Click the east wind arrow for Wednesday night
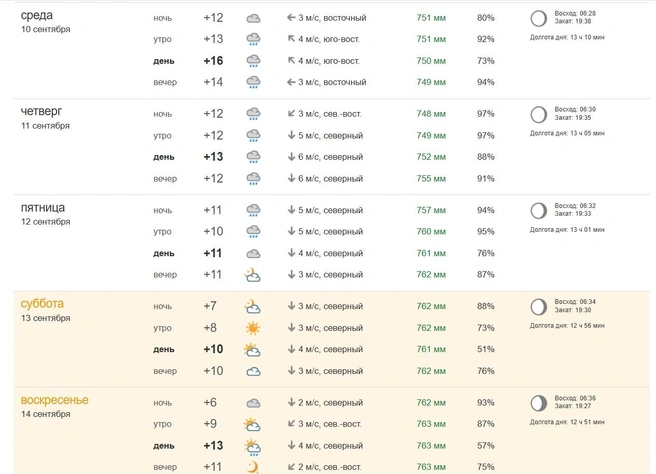 click(291, 18)
